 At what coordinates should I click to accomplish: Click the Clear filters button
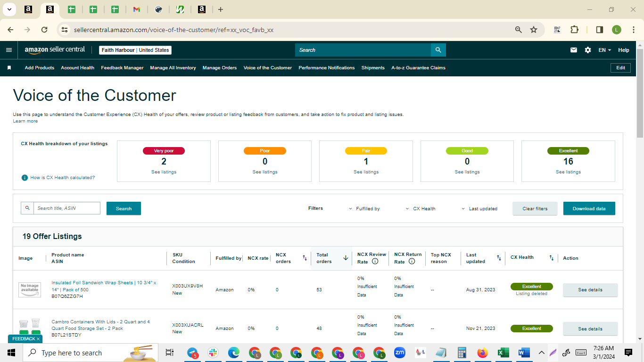[x=535, y=208]
